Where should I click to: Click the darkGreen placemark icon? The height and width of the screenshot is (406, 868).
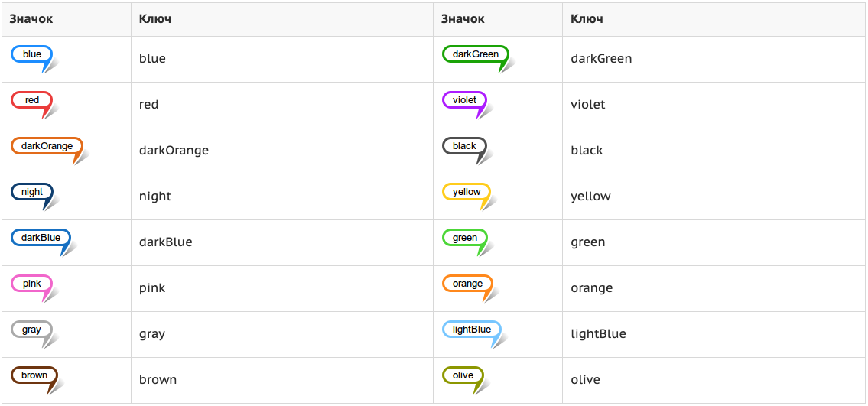tap(479, 59)
